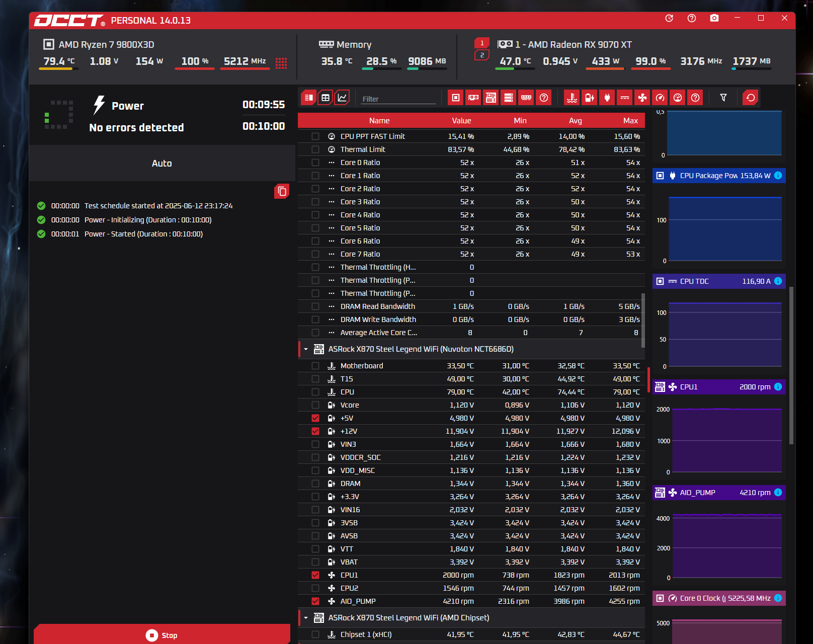813x644 pixels.
Task: Show info for the AIO_PUMP graph
Action: (778, 493)
